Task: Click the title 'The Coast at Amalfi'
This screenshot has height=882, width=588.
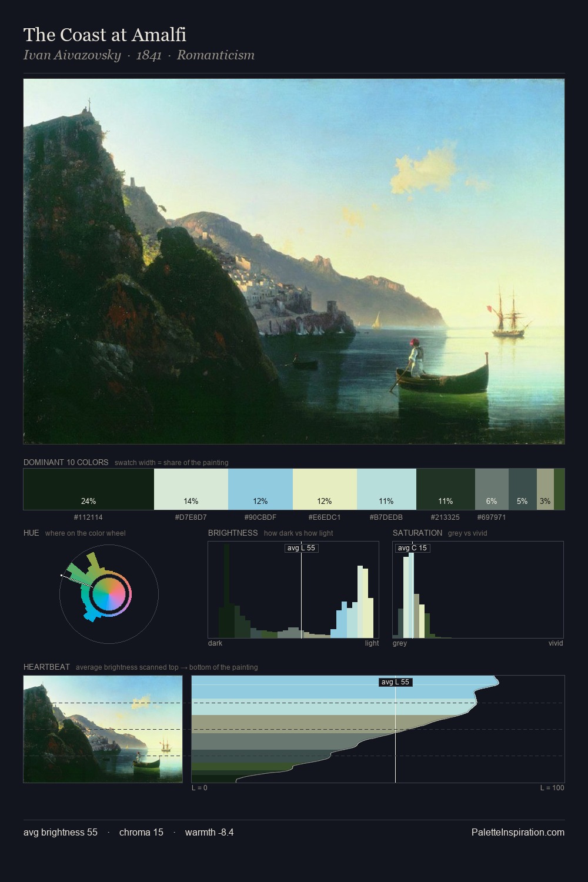Action: point(105,35)
